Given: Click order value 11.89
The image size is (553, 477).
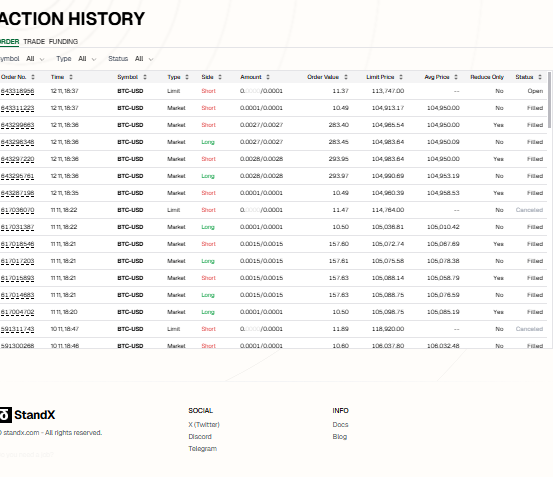Looking at the screenshot, I should pos(341,329).
